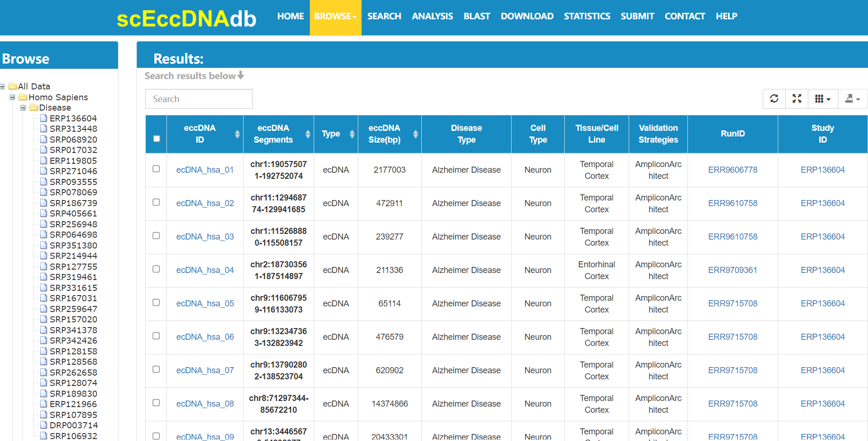868x441 pixels.
Task: Open run ERR9606778 link
Action: [x=733, y=170]
